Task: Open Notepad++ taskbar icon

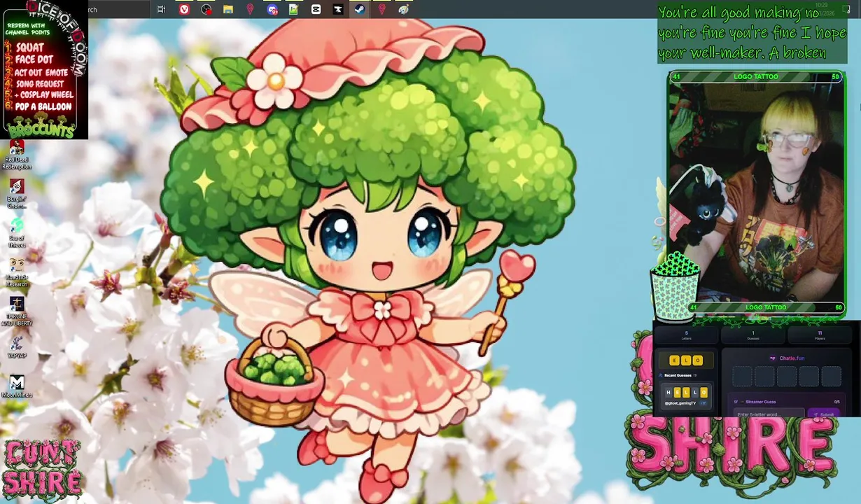Action: (x=294, y=9)
